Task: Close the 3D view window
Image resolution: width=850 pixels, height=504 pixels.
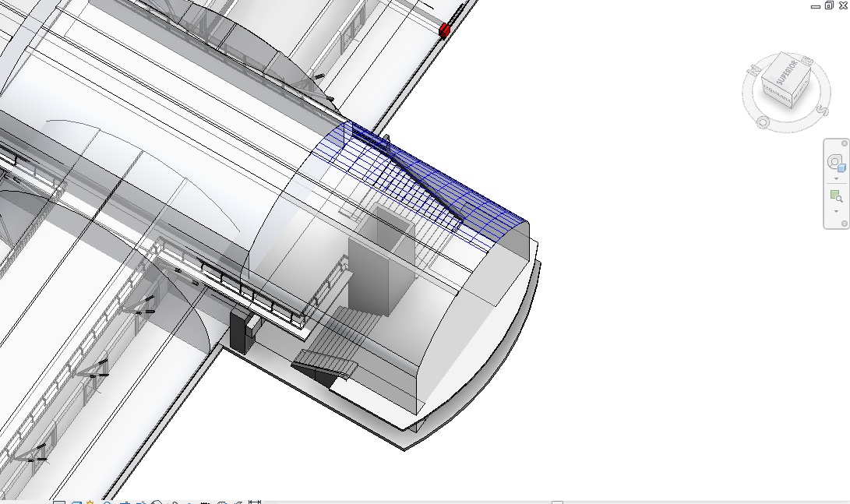Action: pyautogui.click(x=843, y=5)
